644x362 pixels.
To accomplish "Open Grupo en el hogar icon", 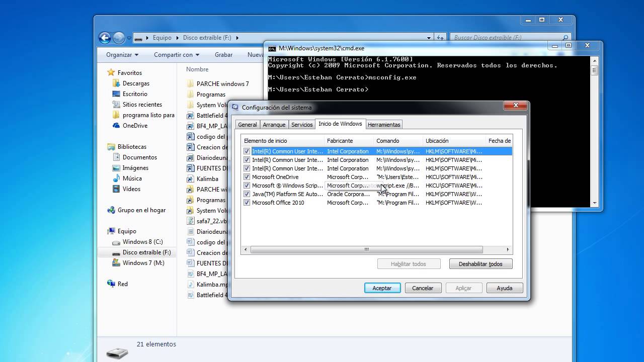I will [x=112, y=210].
